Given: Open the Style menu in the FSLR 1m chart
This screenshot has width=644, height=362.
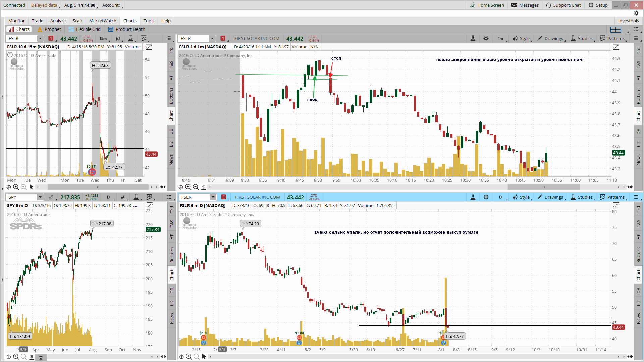Looking at the screenshot, I should click(522, 38).
